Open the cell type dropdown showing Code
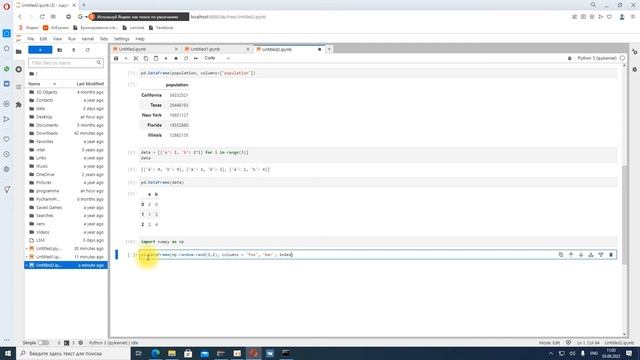The width and height of the screenshot is (640, 360). click(217, 58)
